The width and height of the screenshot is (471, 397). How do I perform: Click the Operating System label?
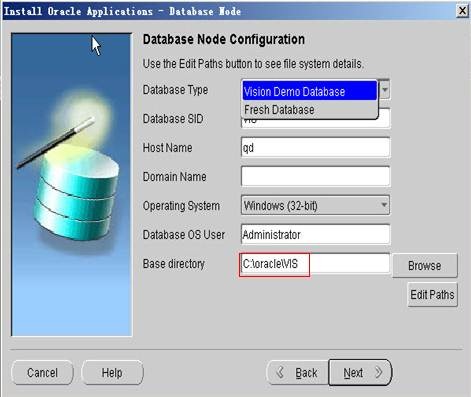pos(181,206)
